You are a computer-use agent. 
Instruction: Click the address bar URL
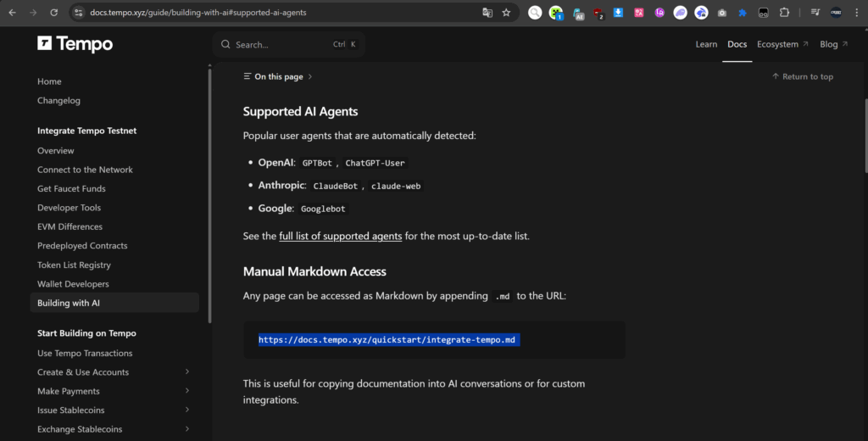(198, 12)
